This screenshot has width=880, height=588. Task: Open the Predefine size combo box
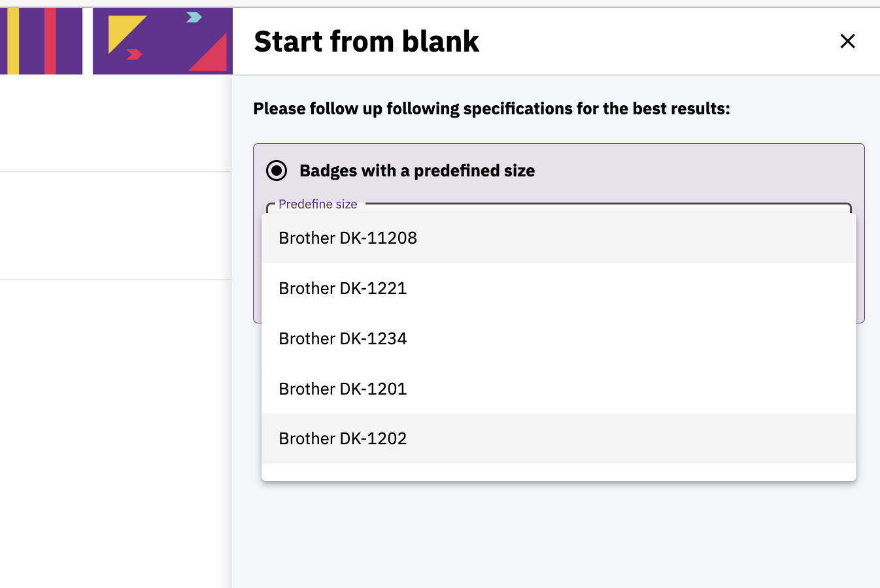pyautogui.click(x=559, y=208)
